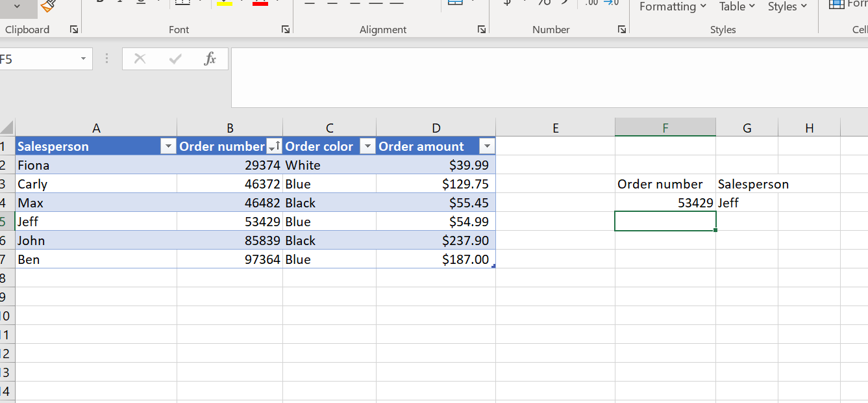Click inside the formula bar input
868x403 pixels.
(549, 77)
